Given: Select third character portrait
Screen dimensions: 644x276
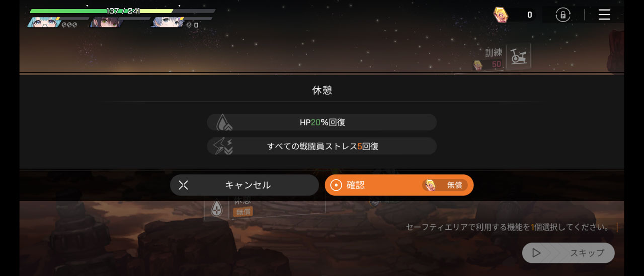Looking at the screenshot, I should click(x=167, y=22).
